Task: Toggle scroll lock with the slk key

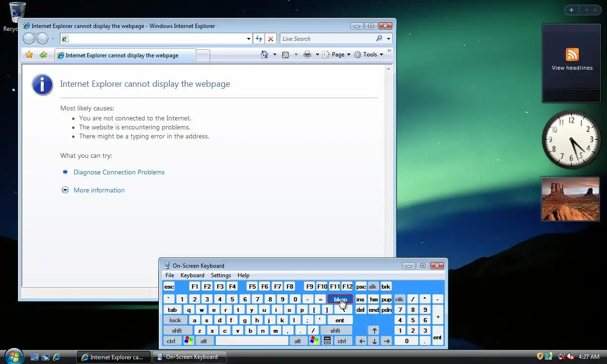Action: [373, 287]
